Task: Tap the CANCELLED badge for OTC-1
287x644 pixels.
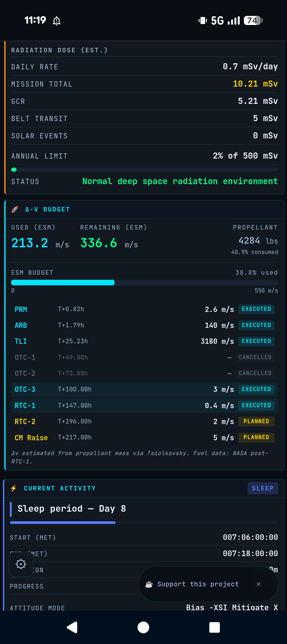Action: pyautogui.click(x=255, y=357)
